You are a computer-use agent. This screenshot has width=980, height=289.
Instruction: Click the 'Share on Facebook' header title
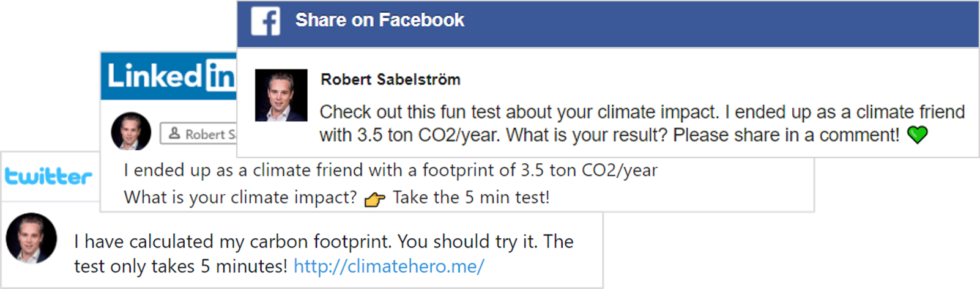tap(379, 20)
